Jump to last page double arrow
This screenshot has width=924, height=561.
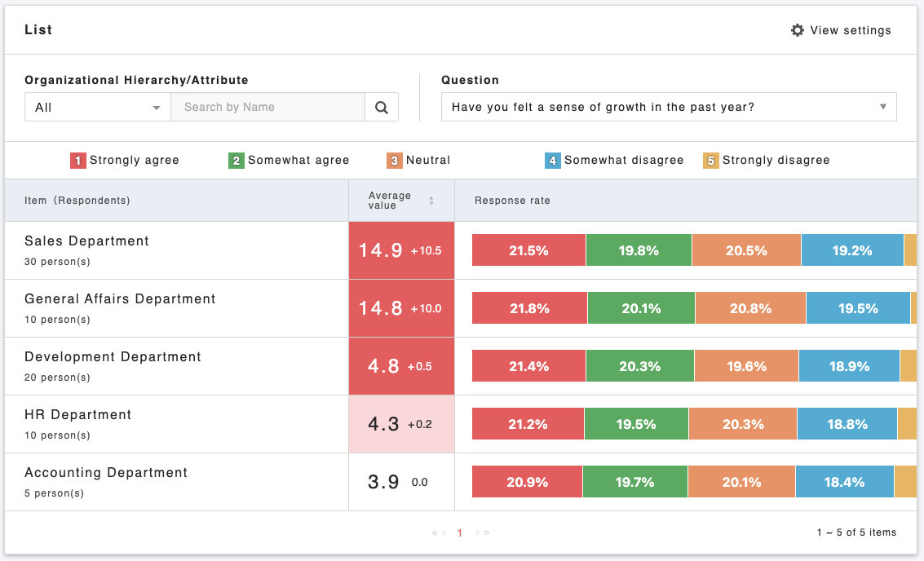[x=487, y=533]
